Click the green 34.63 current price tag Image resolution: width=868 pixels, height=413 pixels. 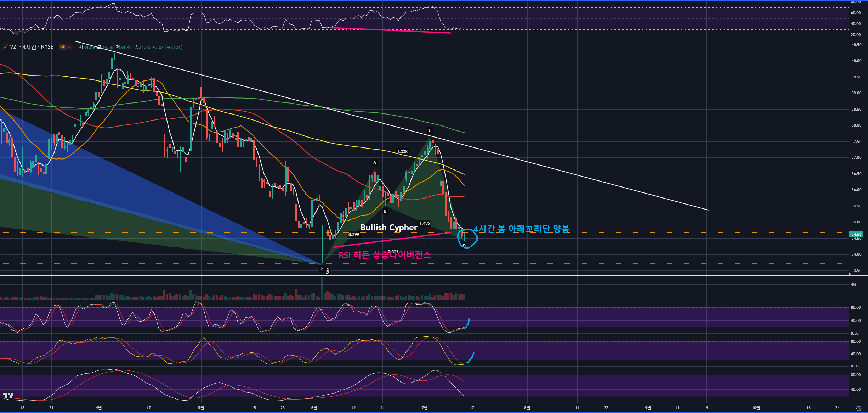[x=856, y=234]
